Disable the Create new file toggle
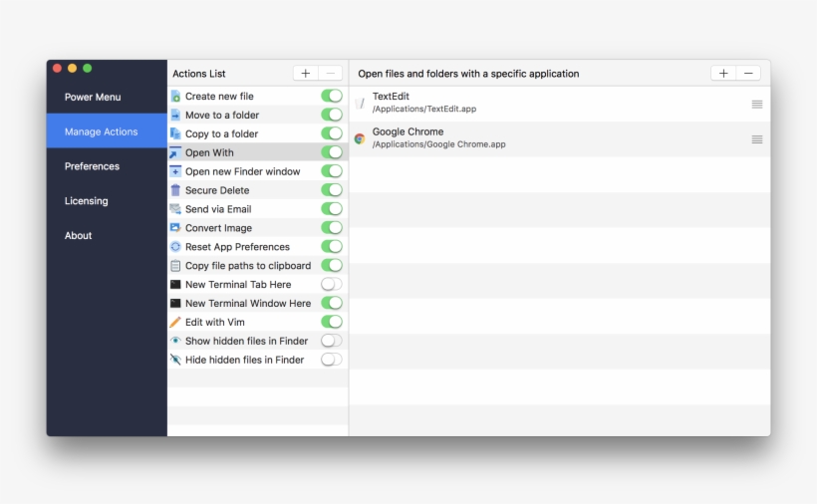 coord(332,96)
